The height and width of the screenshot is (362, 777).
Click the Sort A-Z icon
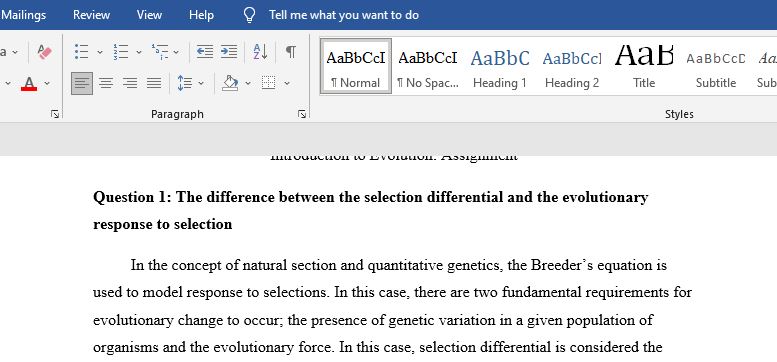[x=260, y=52]
